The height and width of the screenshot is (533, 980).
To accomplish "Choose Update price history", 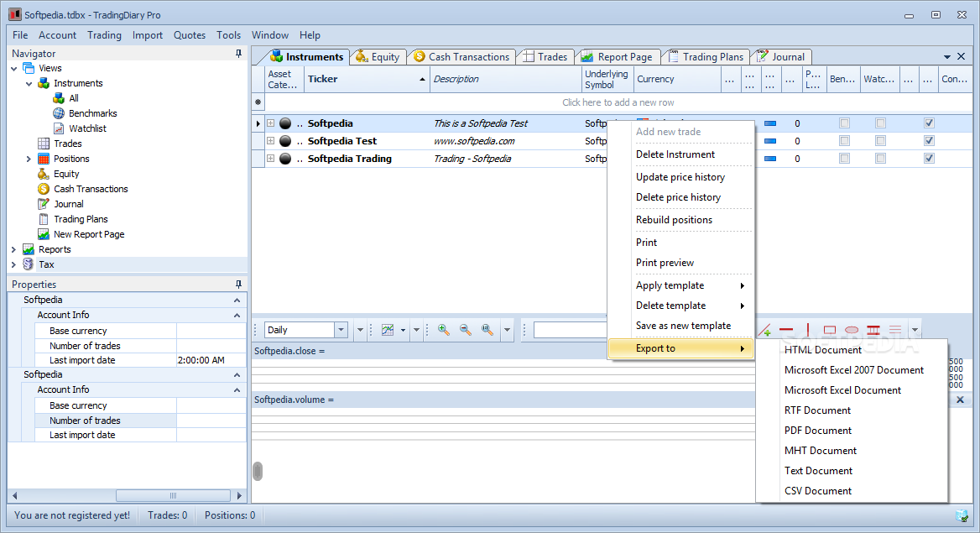I will 680,177.
